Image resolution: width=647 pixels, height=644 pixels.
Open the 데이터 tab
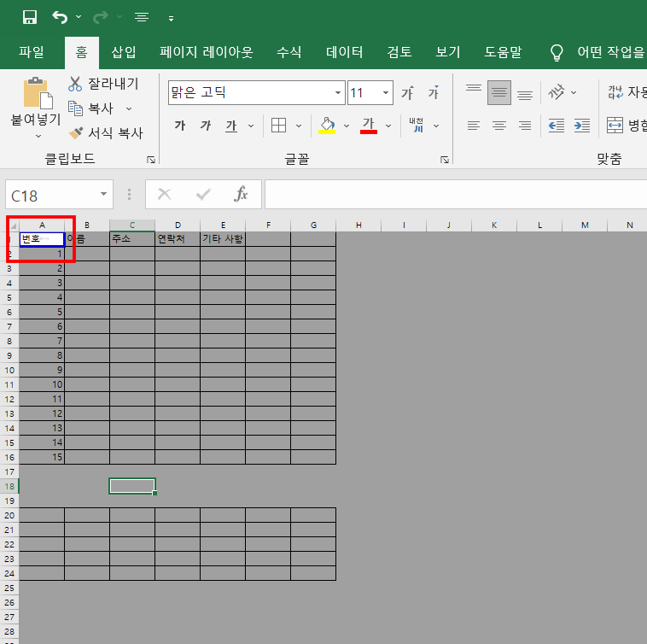pos(344,52)
